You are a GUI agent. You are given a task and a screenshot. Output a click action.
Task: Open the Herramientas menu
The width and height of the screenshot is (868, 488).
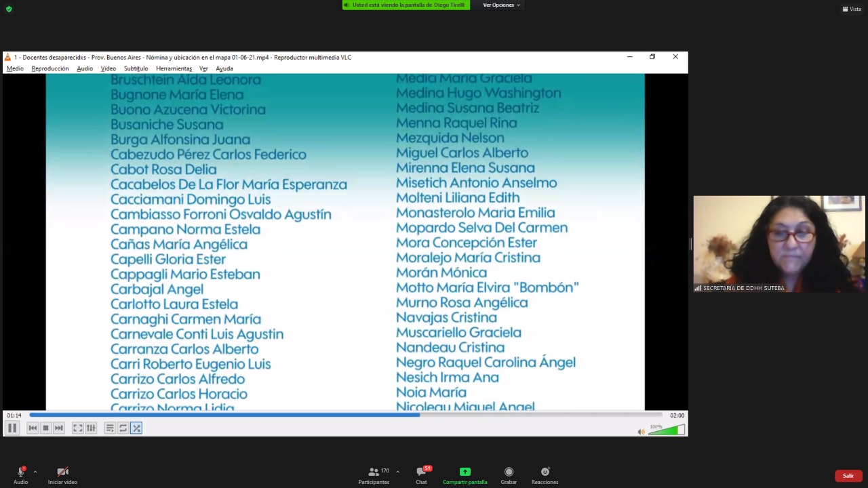tap(174, 68)
